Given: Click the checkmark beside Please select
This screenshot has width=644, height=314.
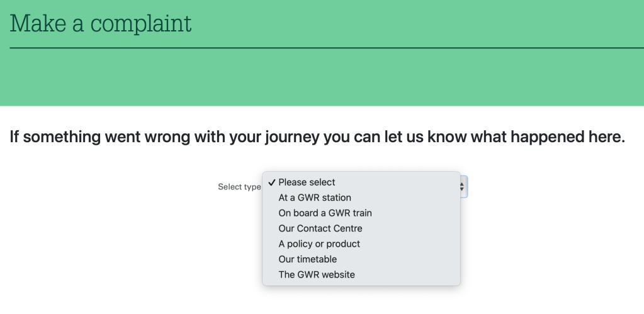Looking at the screenshot, I should pos(271,182).
